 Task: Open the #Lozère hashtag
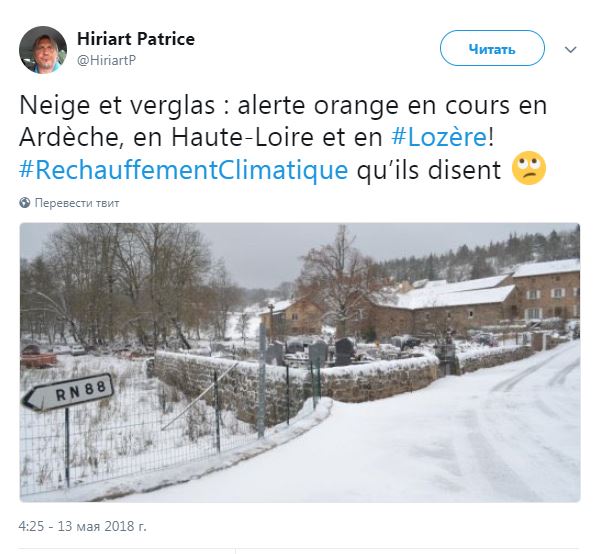[x=439, y=137]
